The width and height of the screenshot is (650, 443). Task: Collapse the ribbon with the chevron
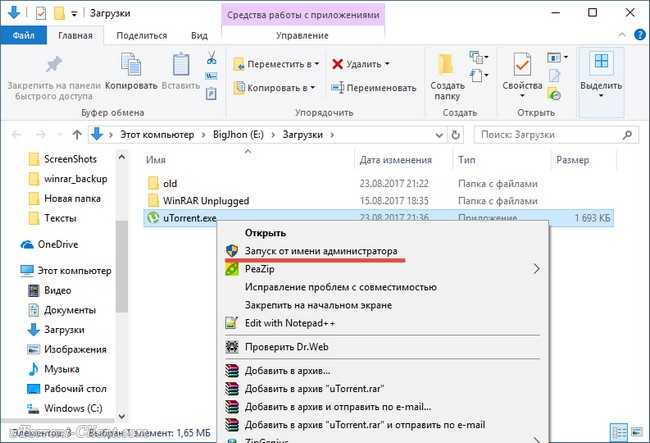[622, 35]
